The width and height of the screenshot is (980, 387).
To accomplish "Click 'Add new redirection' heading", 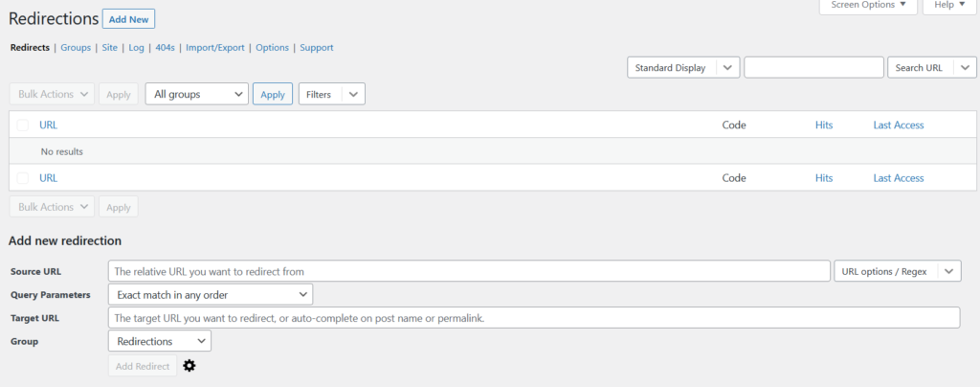I will point(65,240).
